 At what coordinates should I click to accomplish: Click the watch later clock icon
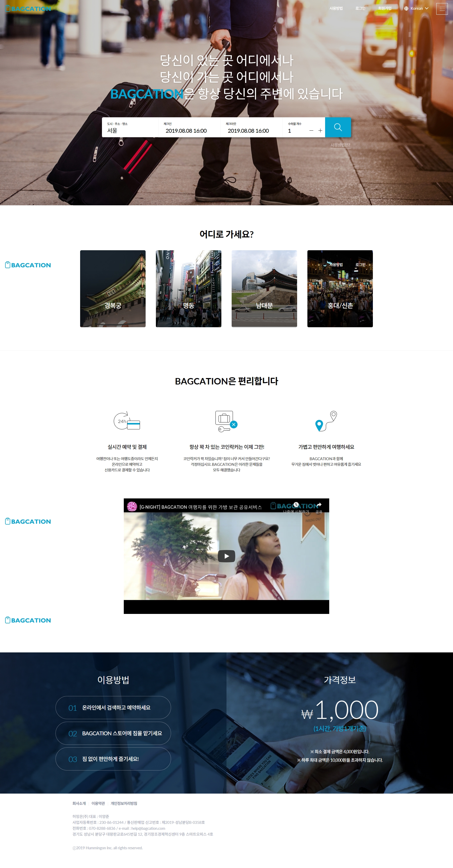[296, 505]
